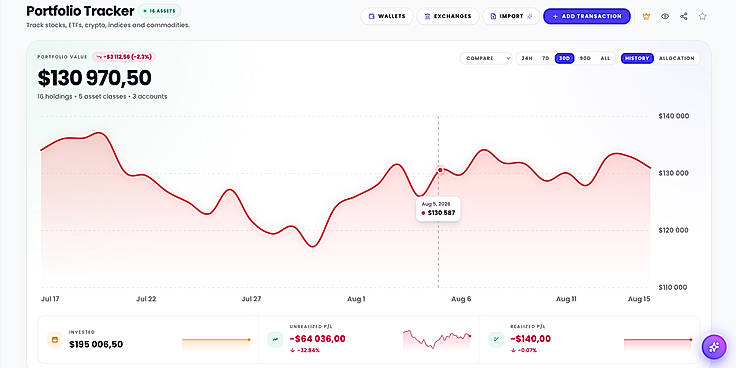Open the Compare dropdown
The height and width of the screenshot is (368, 736).
tap(486, 58)
